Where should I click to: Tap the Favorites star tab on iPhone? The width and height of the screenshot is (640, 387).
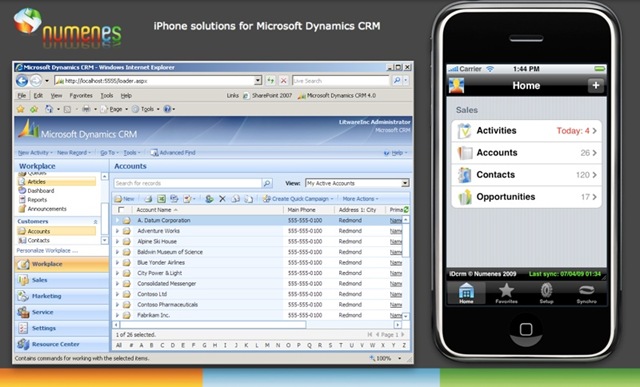[506, 293]
